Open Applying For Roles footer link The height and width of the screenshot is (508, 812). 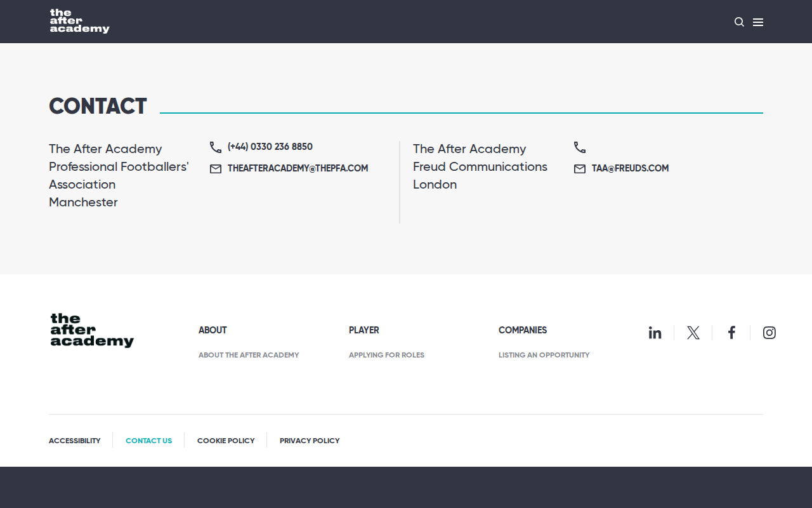pos(386,355)
